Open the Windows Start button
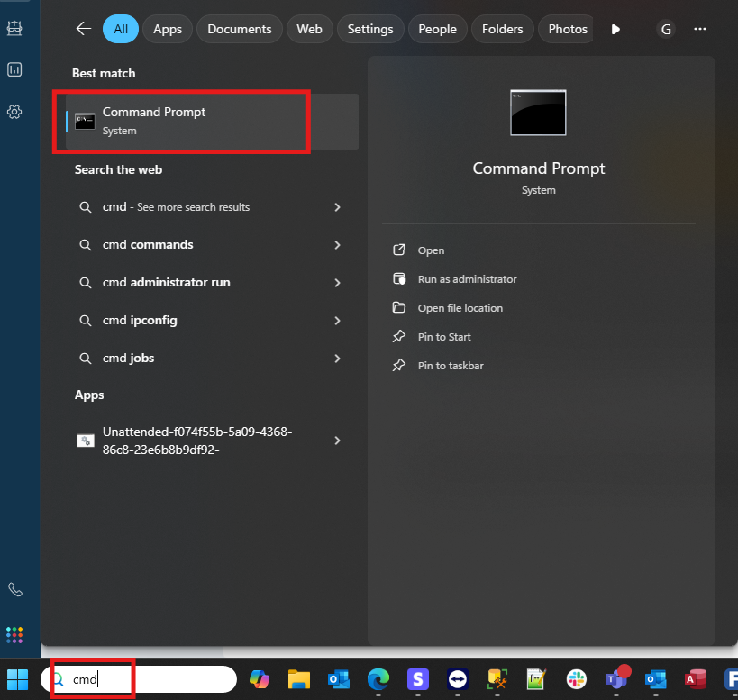 [x=17, y=679]
